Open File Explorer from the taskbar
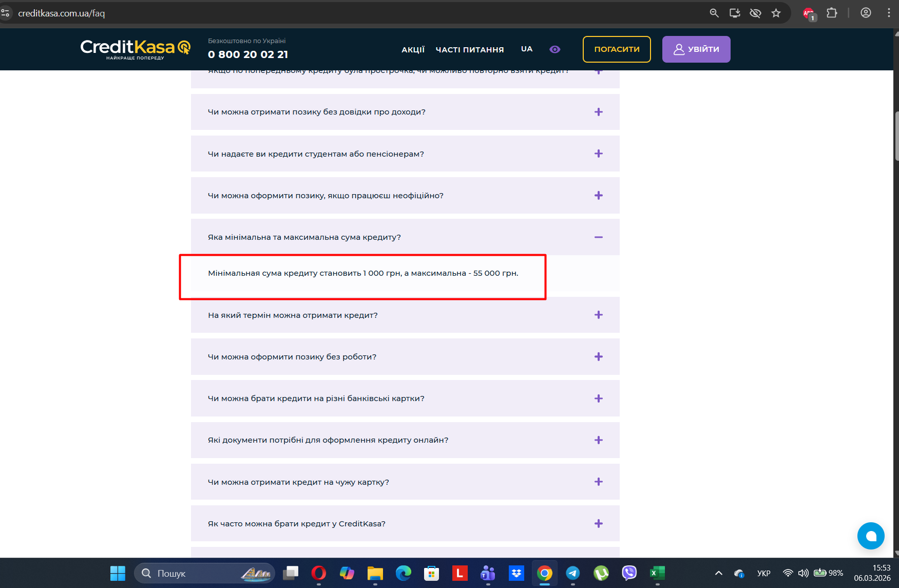The image size is (899, 588). [375, 573]
